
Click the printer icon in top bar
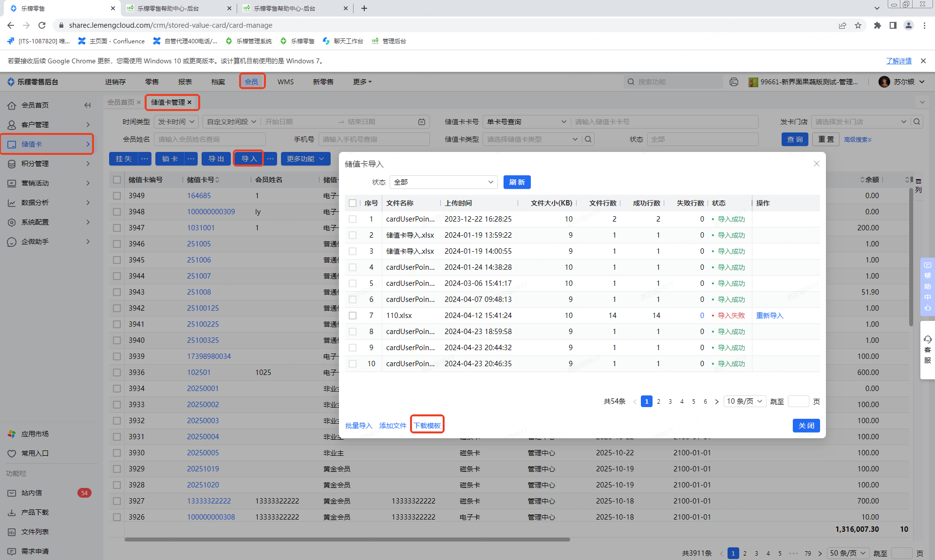point(734,82)
